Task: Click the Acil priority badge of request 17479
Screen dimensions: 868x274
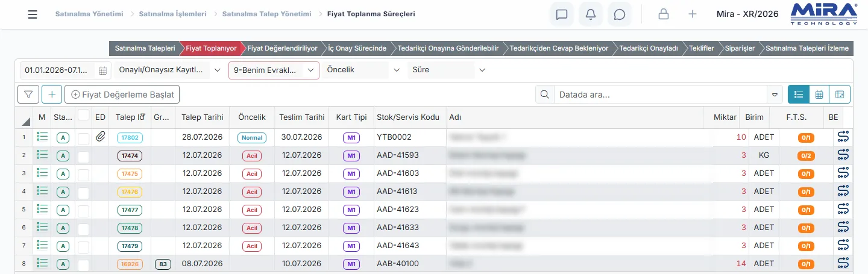Action: pos(252,246)
